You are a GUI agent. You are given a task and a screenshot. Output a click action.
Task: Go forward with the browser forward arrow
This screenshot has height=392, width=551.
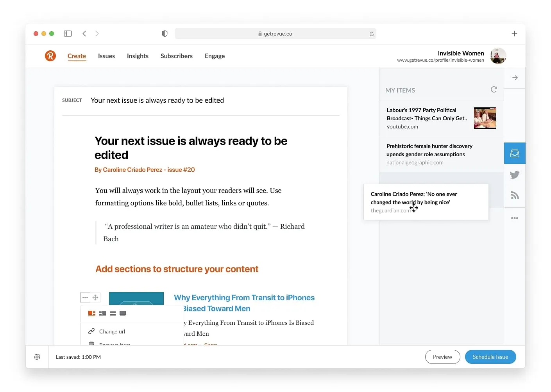point(97,34)
